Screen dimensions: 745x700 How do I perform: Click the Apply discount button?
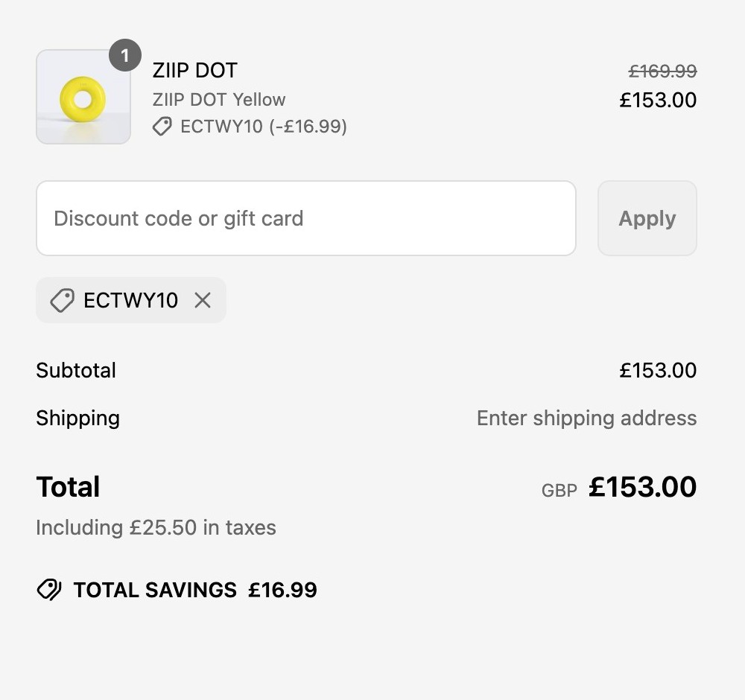point(647,218)
